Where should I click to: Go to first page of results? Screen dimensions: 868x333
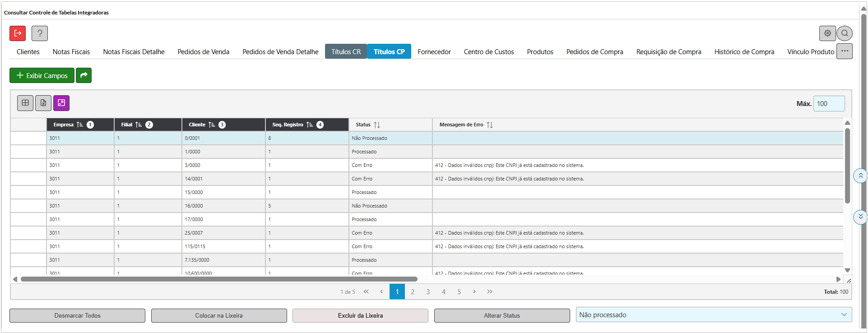(x=366, y=291)
